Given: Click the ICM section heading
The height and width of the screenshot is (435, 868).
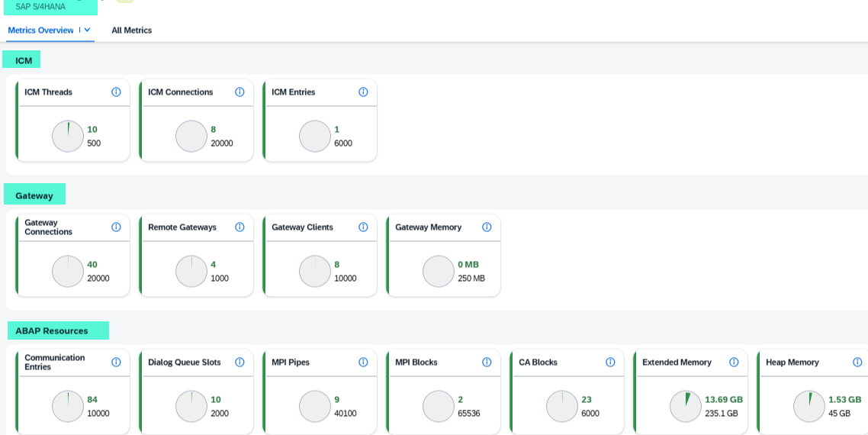Looking at the screenshot, I should pyautogui.click(x=24, y=60).
